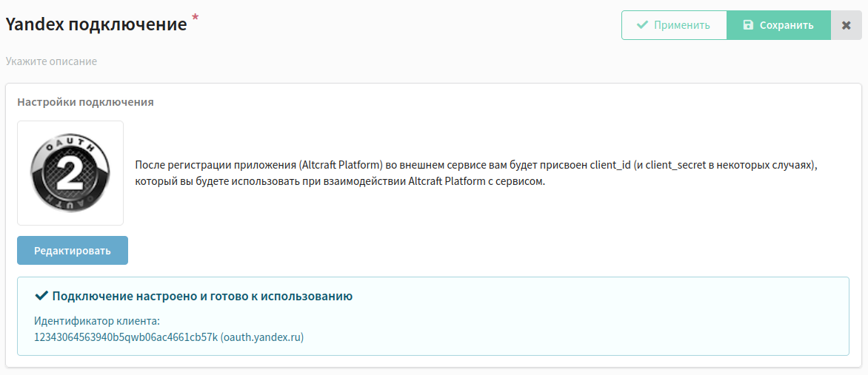Save connection using the Сохранить button
868x375 pixels.
pos(778,25)
